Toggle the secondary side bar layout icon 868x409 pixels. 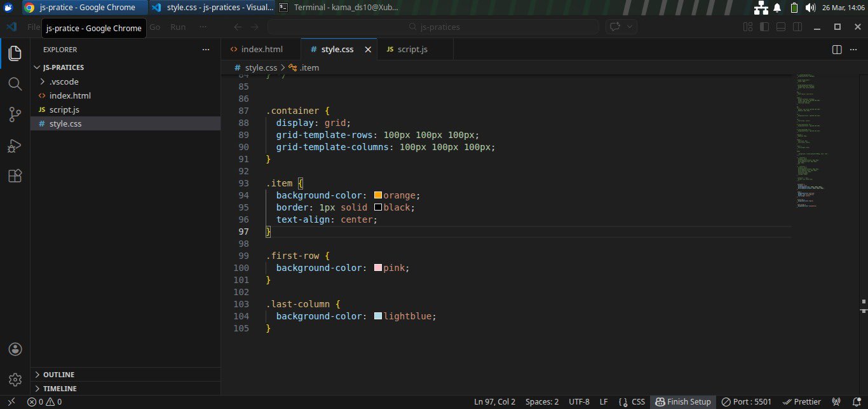[797, 27]
